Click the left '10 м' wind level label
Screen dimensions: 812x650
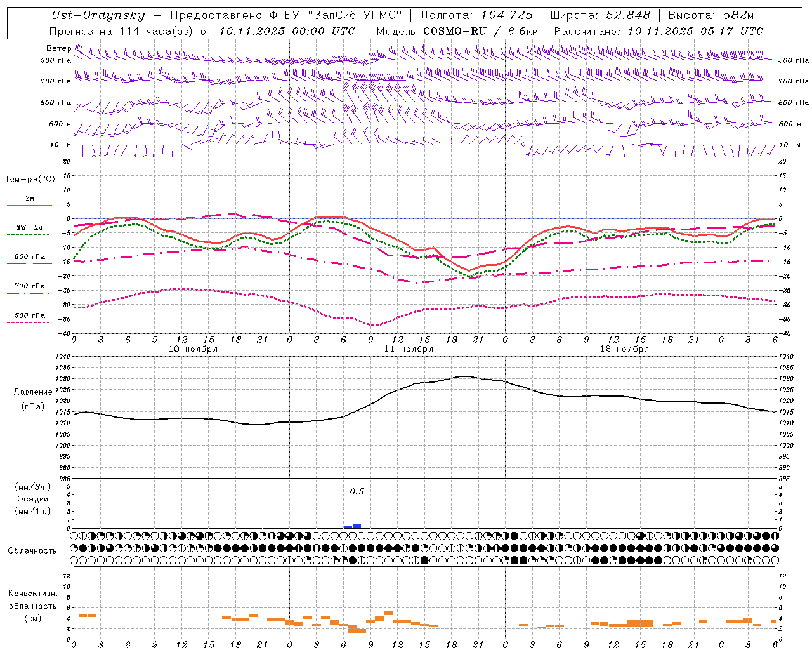tap(61, 145)
